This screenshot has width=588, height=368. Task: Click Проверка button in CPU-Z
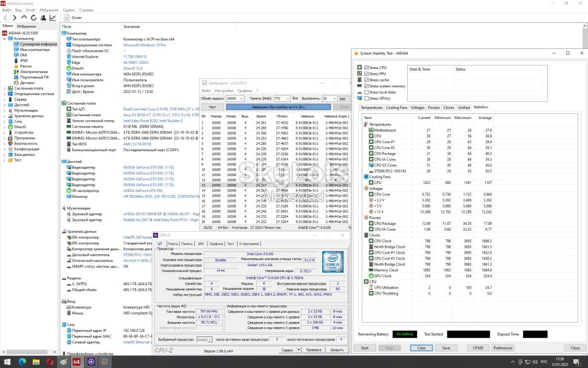[x=314, y=350]
